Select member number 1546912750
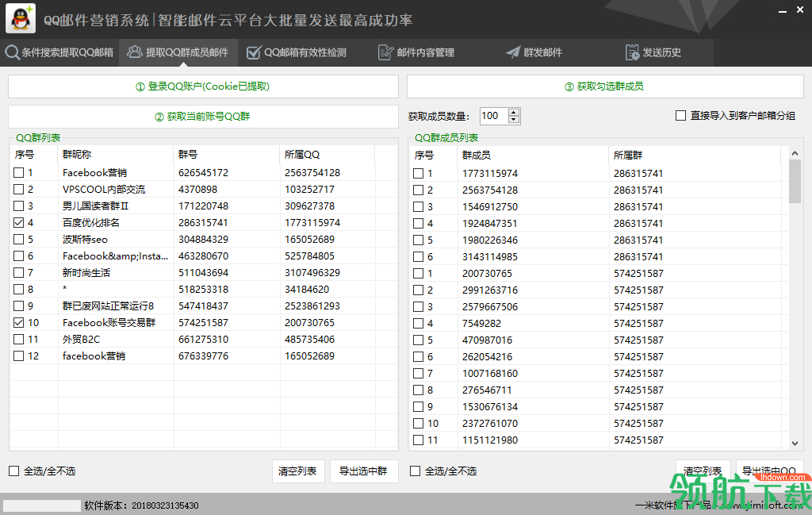812x515 pixels. coord(490,207)
